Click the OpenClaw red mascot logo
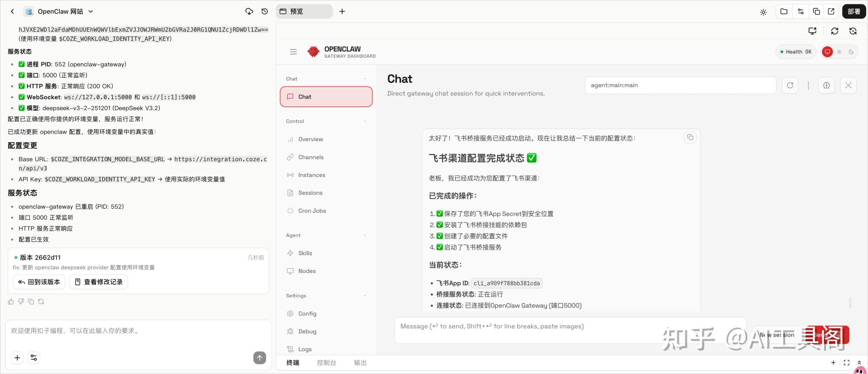The width and height of the screenshot is (868, 374). (313, 51)
